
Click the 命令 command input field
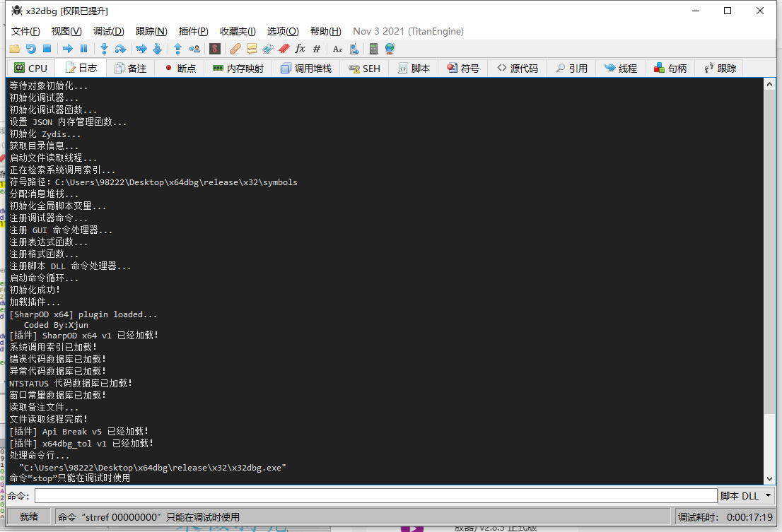click(x=375, y=496)
